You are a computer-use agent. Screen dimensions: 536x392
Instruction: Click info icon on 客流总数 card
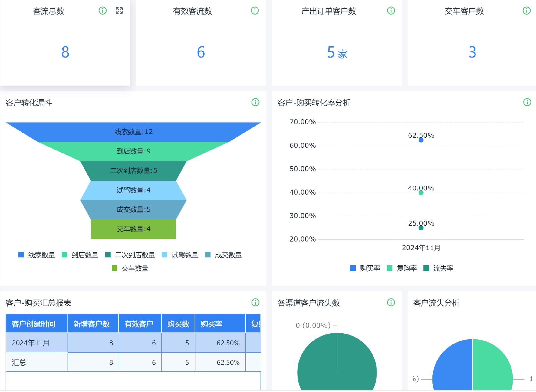(x=103, y=11)
